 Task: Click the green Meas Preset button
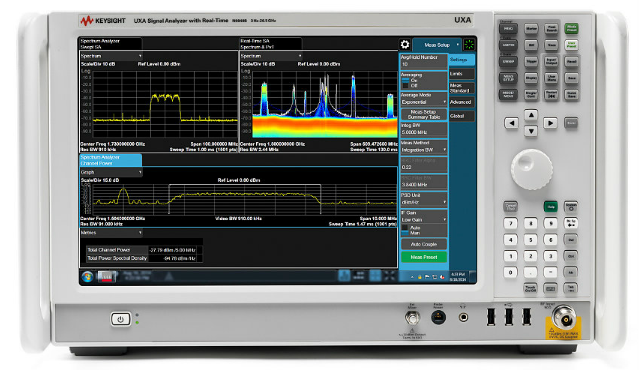[424, 257]
